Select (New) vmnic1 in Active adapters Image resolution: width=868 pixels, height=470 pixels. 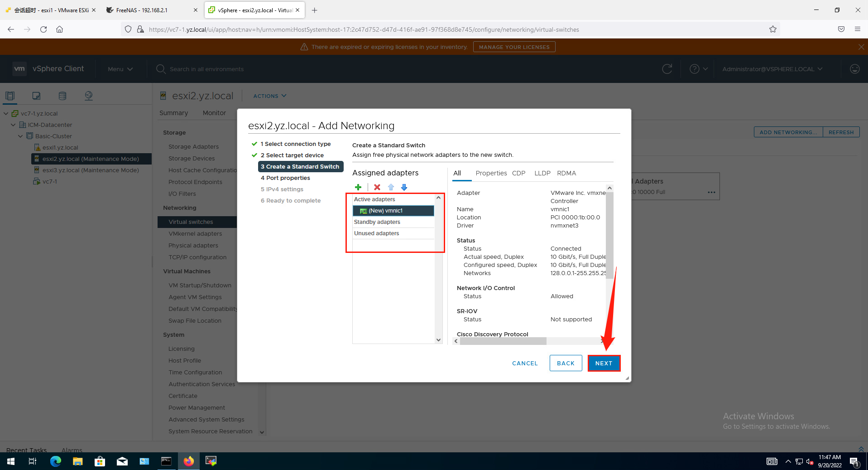click(x=393, y=210)
